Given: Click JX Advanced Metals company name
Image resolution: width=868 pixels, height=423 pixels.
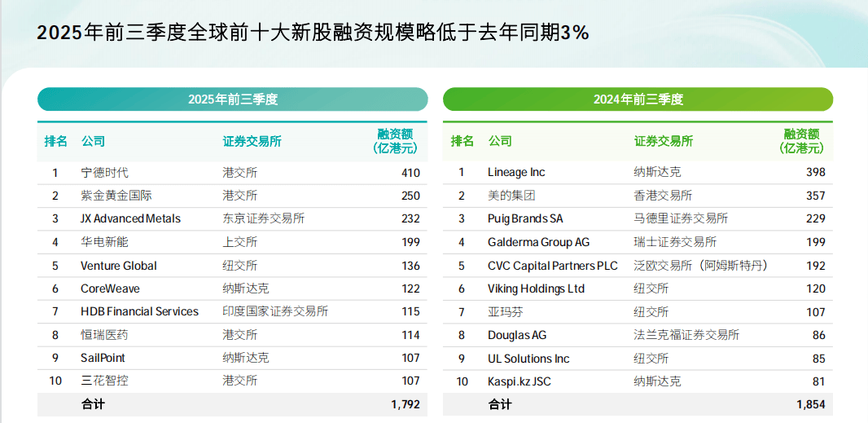Looking at the screenshot, I should click(130, 219).
